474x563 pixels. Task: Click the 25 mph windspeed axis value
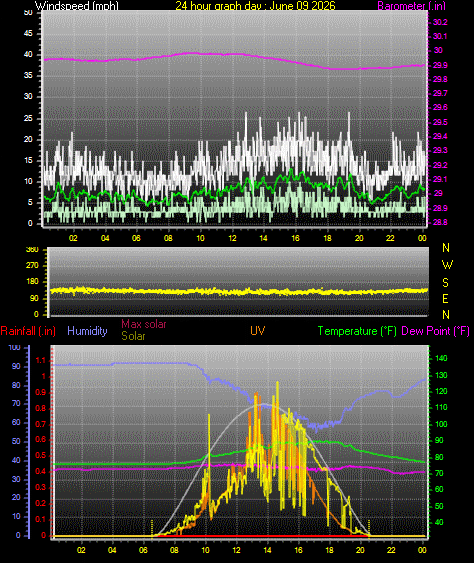pos(28,118)
